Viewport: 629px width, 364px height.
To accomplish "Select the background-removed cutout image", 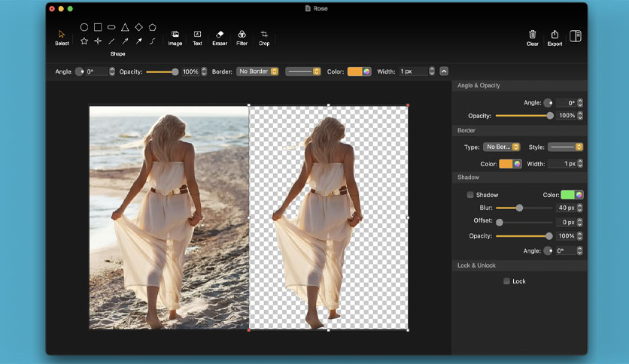I will coord(329,217).
